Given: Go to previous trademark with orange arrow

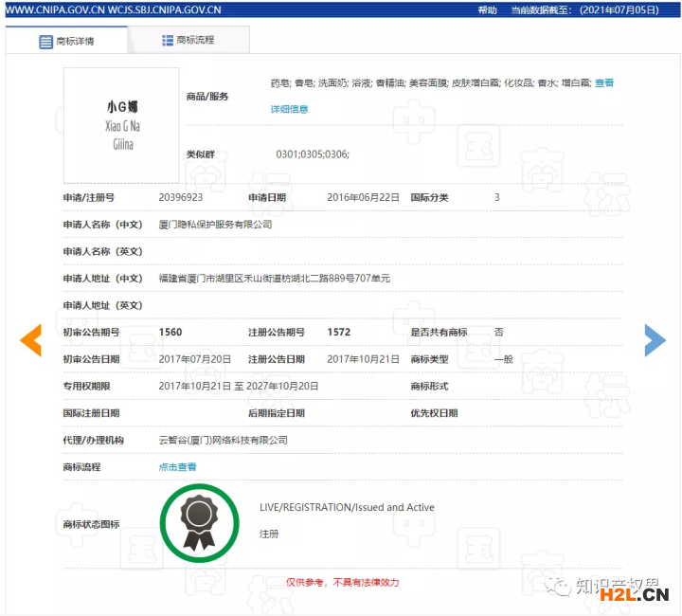Looking at the screenshot, I should tap(31, 340).
